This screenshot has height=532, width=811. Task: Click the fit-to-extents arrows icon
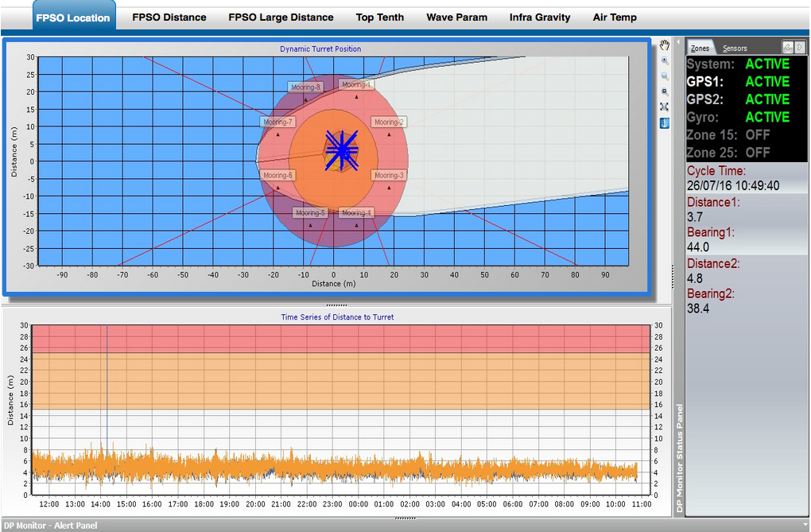665,107
